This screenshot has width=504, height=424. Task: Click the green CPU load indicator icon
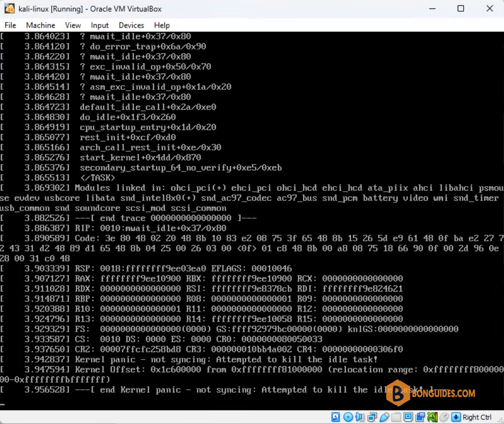433,417
